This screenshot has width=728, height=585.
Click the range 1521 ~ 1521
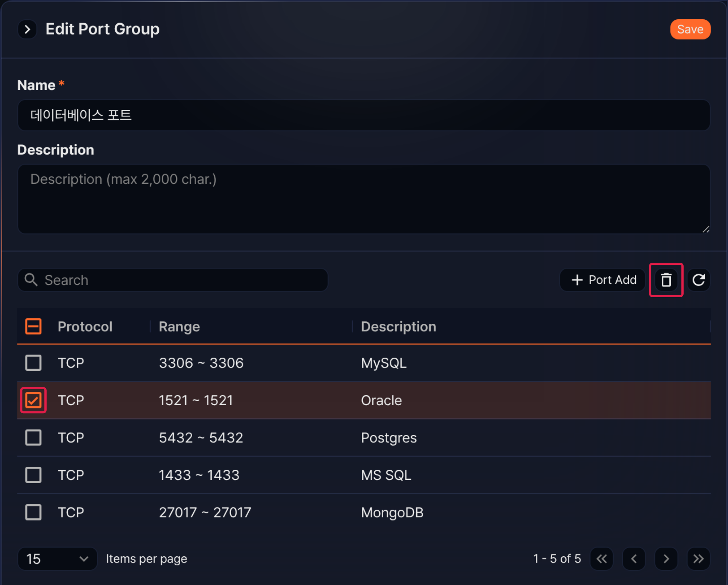click(196, 401)
